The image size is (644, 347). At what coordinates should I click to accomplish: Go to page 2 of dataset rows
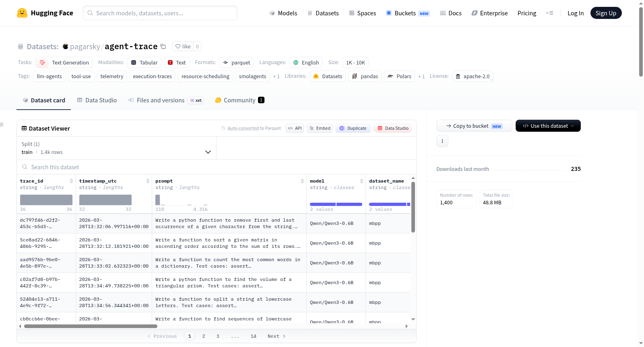204,336
